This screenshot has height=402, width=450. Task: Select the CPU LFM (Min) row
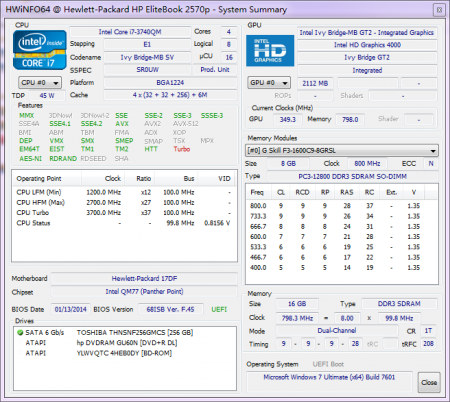pyautogui.click(x=124, y=192)
